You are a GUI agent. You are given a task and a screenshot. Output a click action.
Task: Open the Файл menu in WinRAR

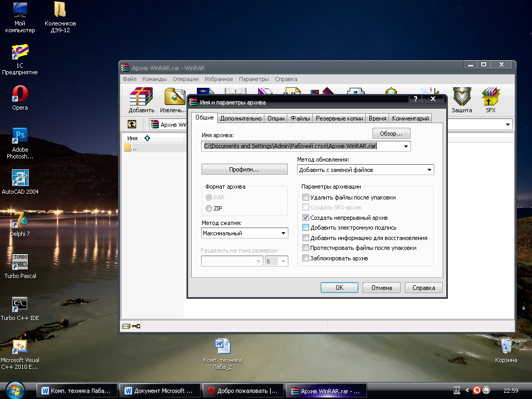[129, 79]
